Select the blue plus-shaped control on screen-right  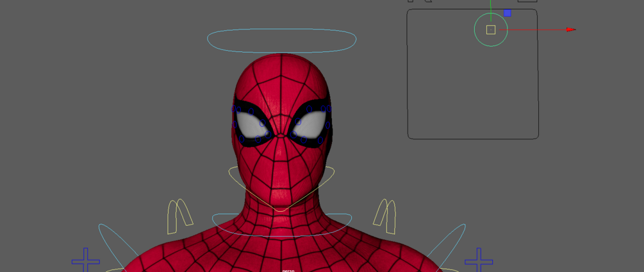coord(479,260)
